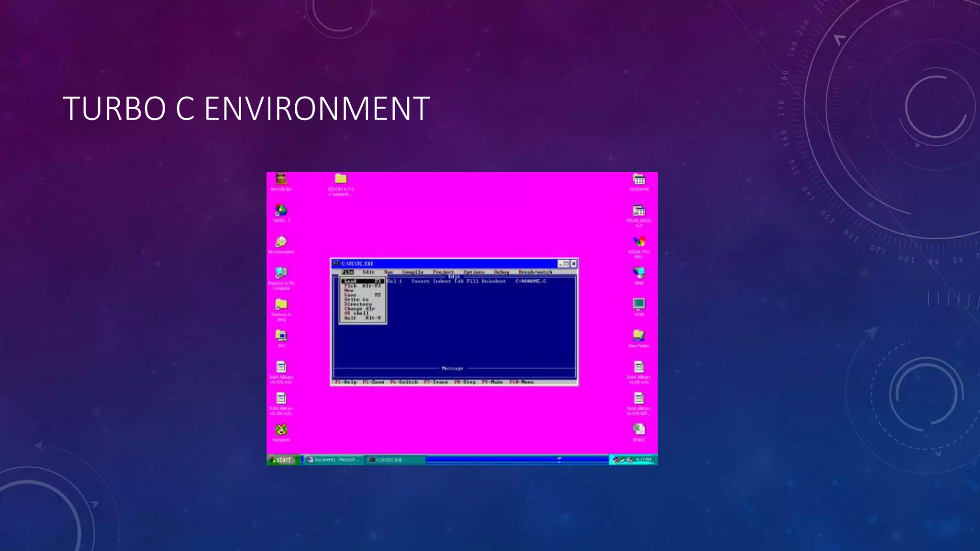
Task: Expand the Debug menu
Action: pyautogui.click(x=501, y=272)
